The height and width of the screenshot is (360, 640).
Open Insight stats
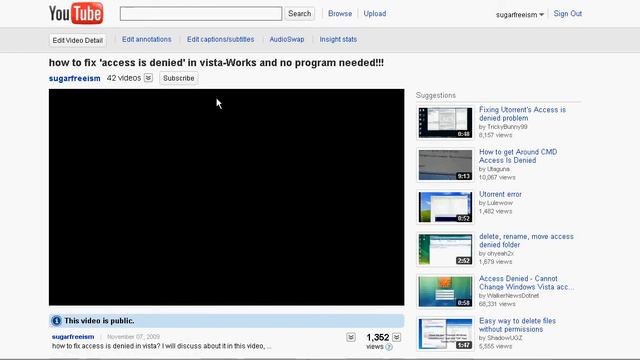tap(338, 39)
